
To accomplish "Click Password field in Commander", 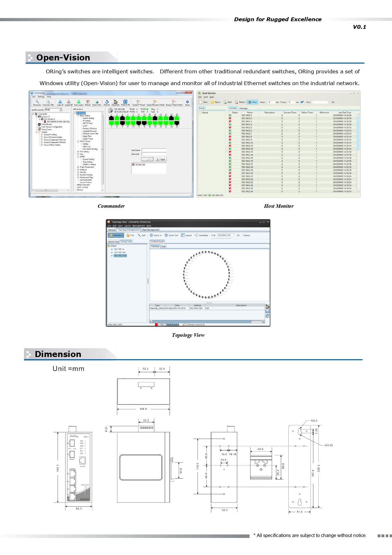I will coord(154,154).
